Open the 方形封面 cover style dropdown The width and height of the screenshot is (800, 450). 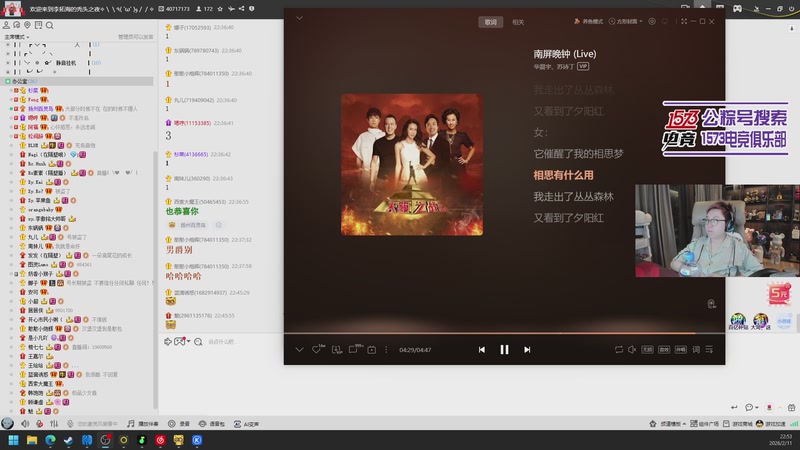pyautogui.click(x=626, y=21)
